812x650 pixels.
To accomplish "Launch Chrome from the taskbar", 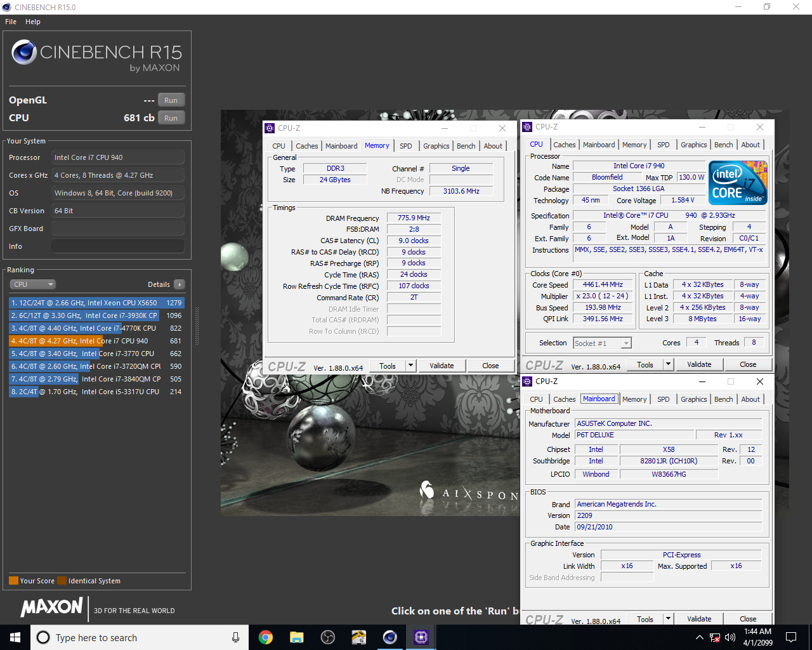I will coord(266,637).
